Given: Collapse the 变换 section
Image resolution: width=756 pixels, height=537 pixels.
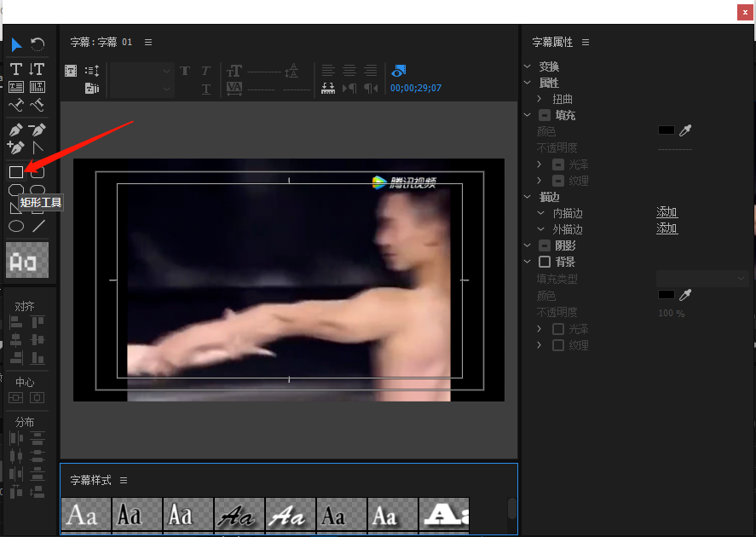Looking at the screenshot, I should (x=528, y=66).
